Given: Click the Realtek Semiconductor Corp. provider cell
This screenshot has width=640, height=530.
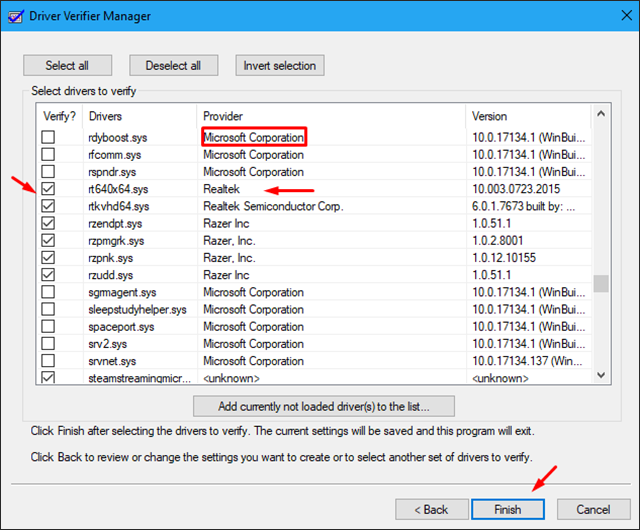Looking at the screenshot, I should coord(273,206).
